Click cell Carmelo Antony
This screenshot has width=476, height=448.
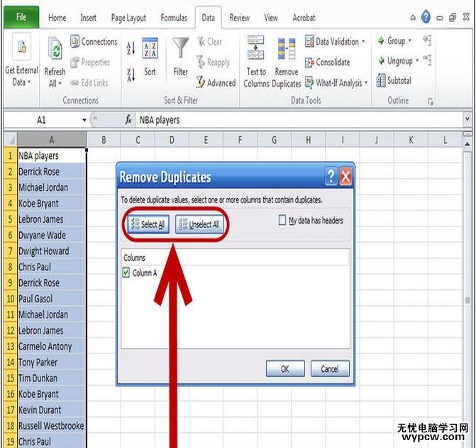pyautogui.click(x=52, y=346)
